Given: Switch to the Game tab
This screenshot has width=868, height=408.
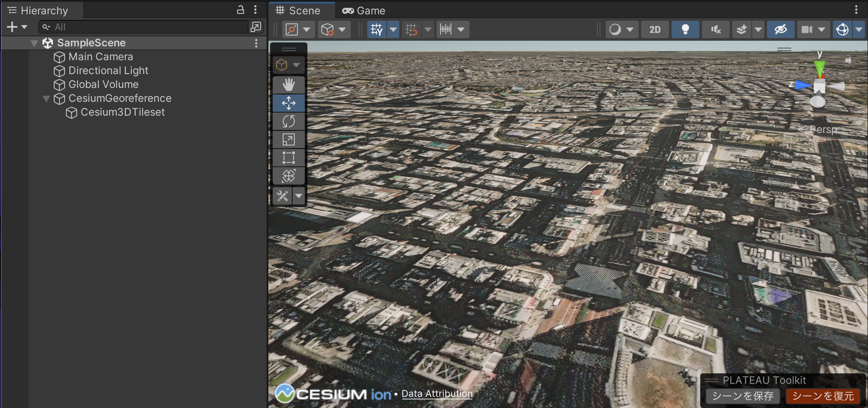Looking at the screenshot, I should point(364,10).
